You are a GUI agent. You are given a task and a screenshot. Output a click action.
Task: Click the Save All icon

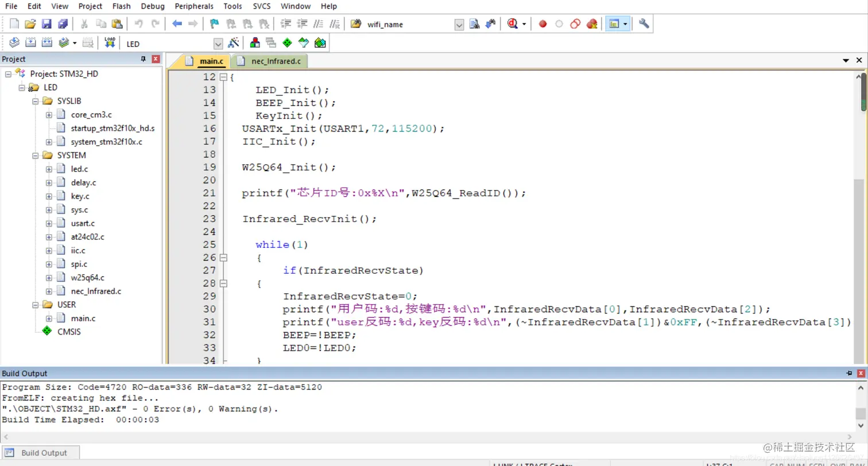pos(63,24)
